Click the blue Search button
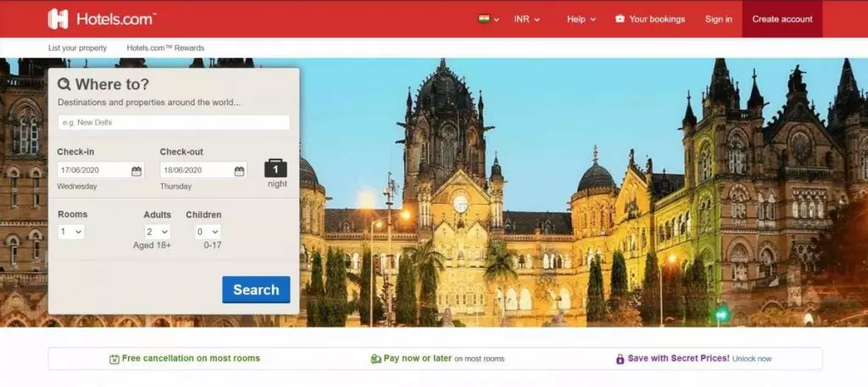This screenshot has height=387, width=868. (x=256, y=289)
